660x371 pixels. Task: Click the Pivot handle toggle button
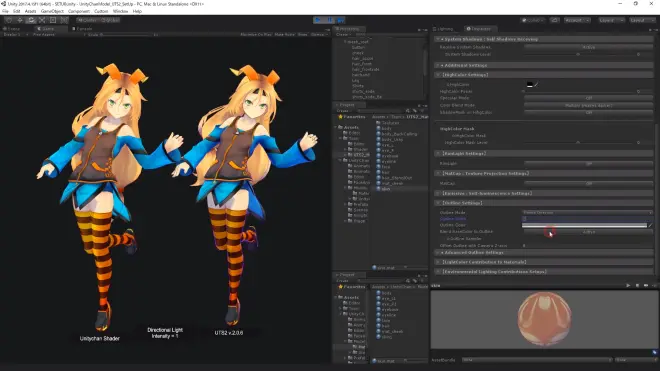[87, 20]
